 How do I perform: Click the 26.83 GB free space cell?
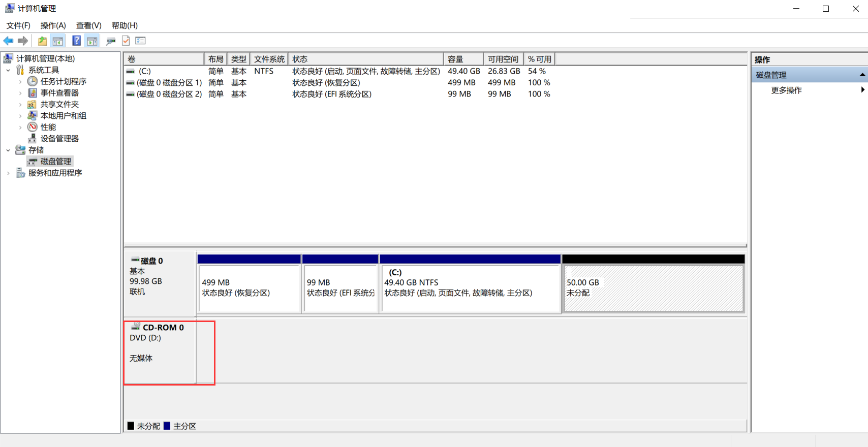[x=504, y=71]
